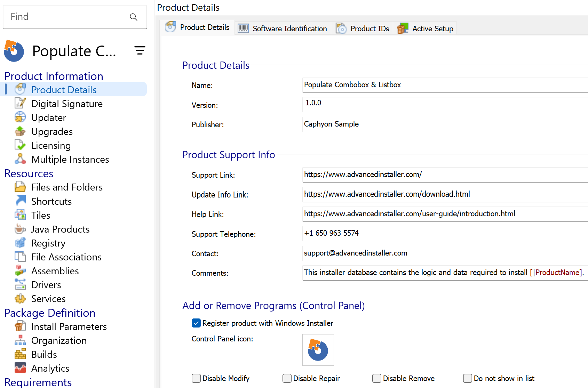
Task: Click the product Name field
Action: (x=445, y=85)
